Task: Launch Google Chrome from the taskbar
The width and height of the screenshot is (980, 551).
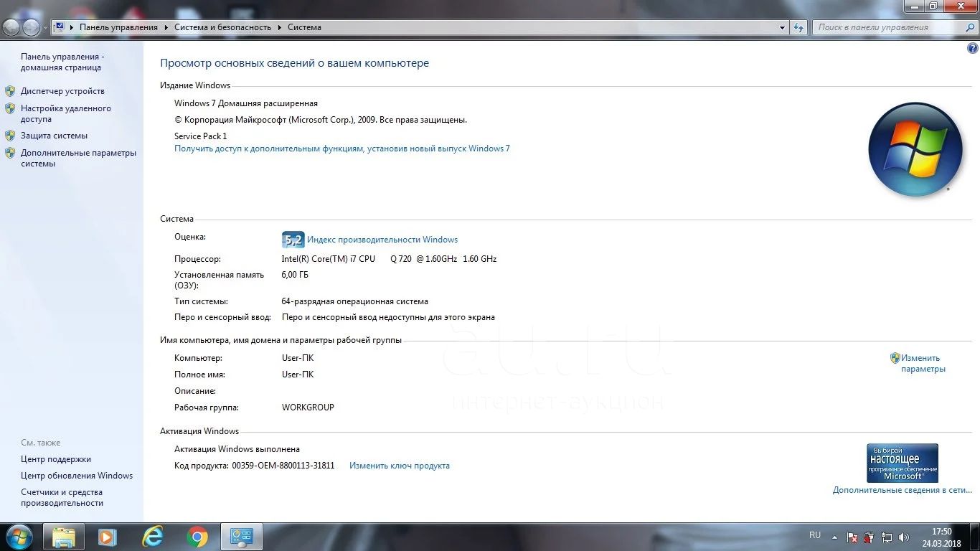Action: [x=197, y=537]
